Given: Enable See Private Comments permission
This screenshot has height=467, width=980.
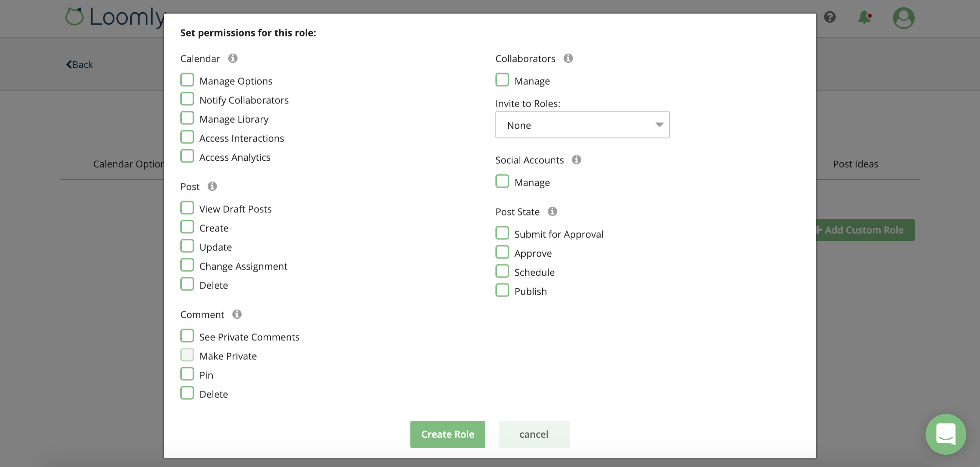Looking at the screenshot, I should point(187,336).
